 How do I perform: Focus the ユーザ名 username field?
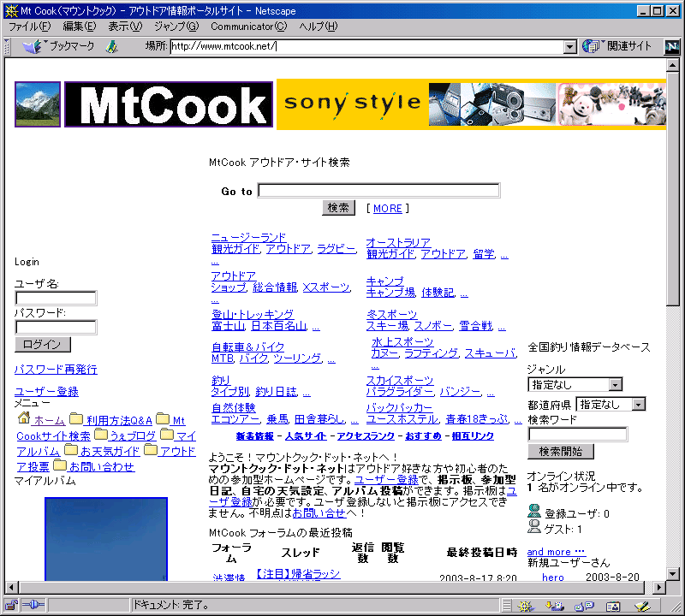click(56, 299)
